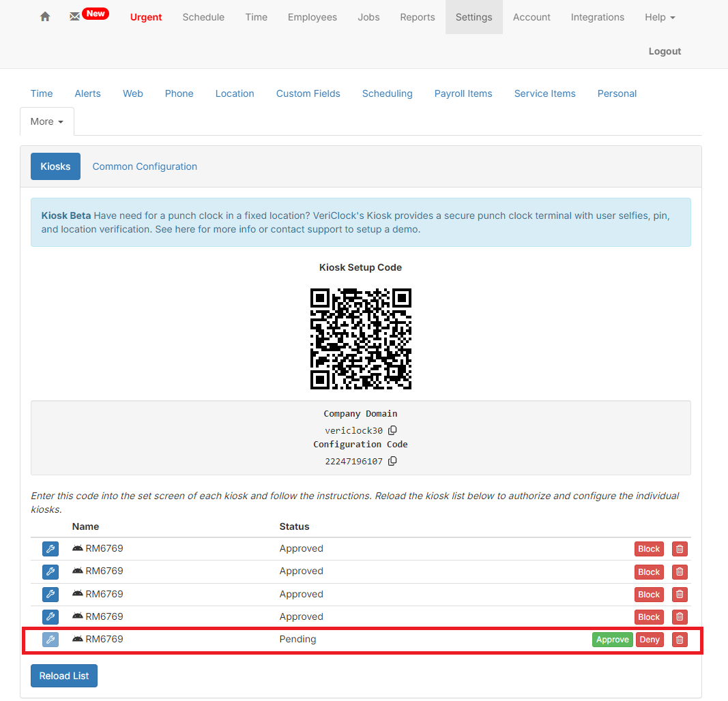This screenshot has width=728, height=701.
Task: Scan the Kiosk Setup QR code image
Action: [361, 339]
